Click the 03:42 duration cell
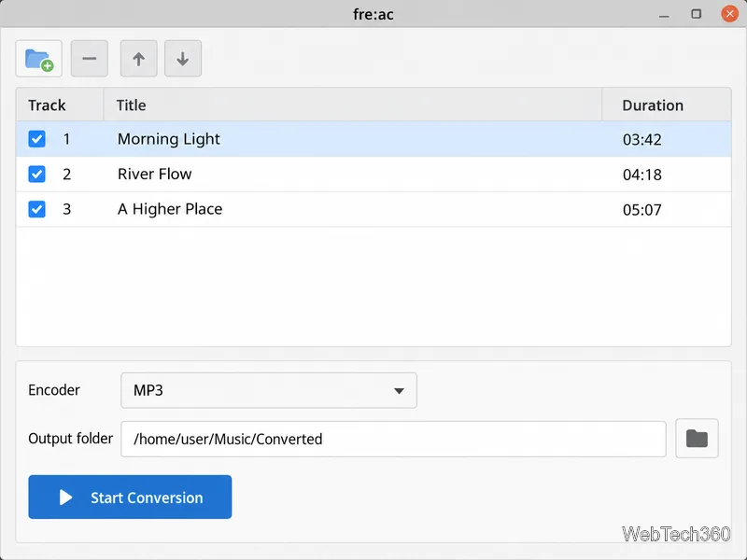This screenshot has width=747, height=560. pos(642,139)
